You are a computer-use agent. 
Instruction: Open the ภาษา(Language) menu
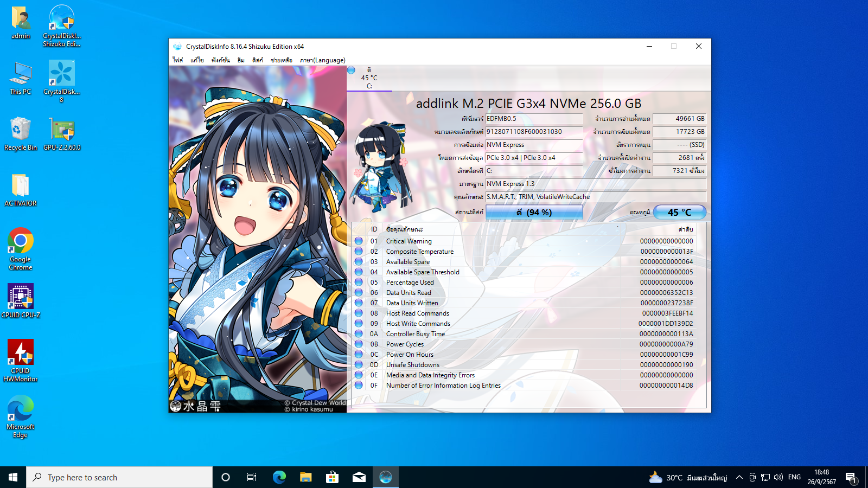[323, 60]
